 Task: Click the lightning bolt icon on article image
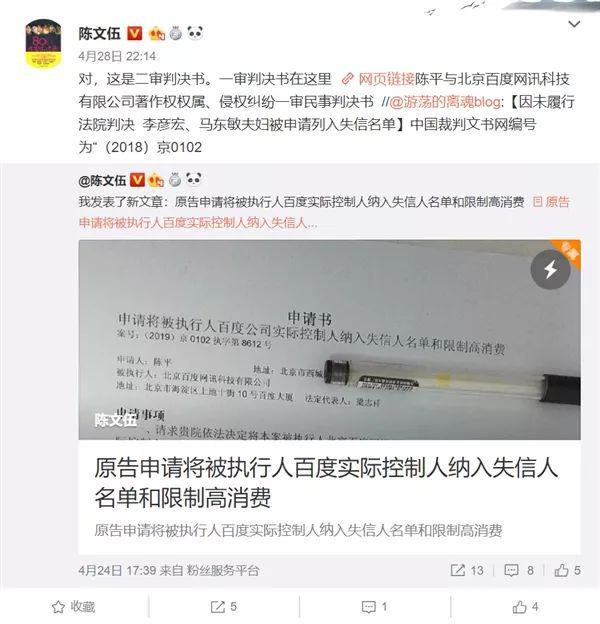551,269
